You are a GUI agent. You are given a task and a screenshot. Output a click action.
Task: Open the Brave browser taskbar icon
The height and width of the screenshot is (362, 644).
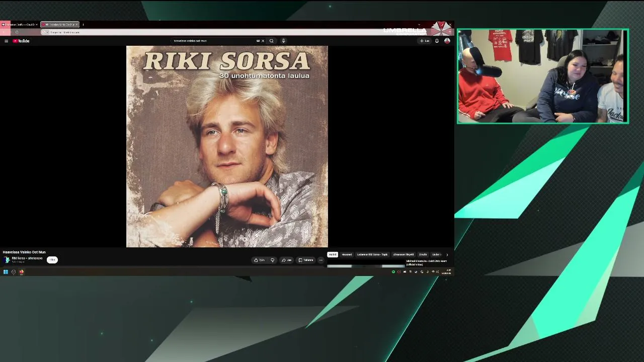[x=22, y=272]
